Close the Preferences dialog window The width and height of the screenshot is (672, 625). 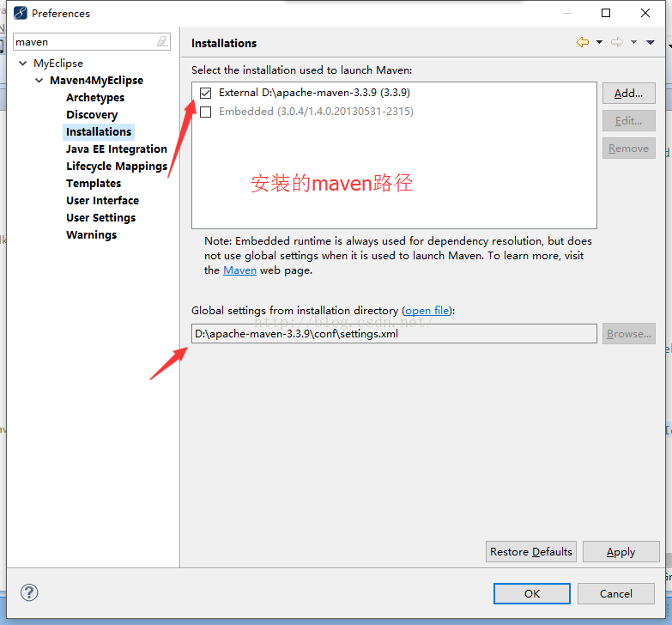tap(645, 13)
